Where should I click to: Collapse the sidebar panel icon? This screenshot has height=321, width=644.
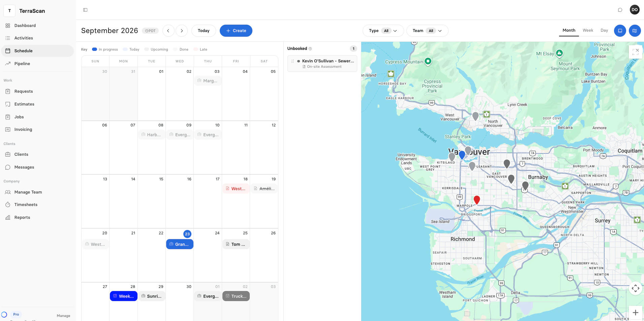click(x=85, y=10)
